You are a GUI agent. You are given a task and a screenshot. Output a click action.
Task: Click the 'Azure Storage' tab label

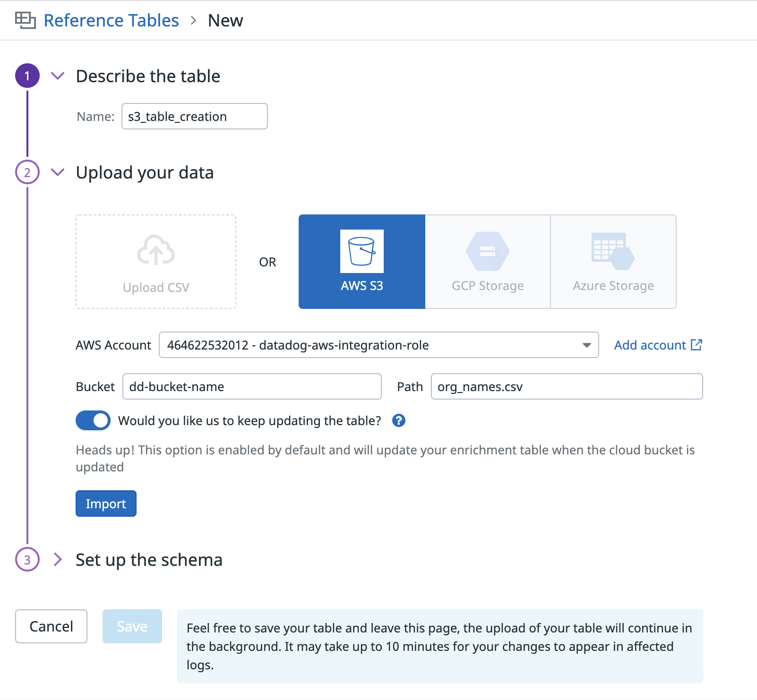(613, 286)
